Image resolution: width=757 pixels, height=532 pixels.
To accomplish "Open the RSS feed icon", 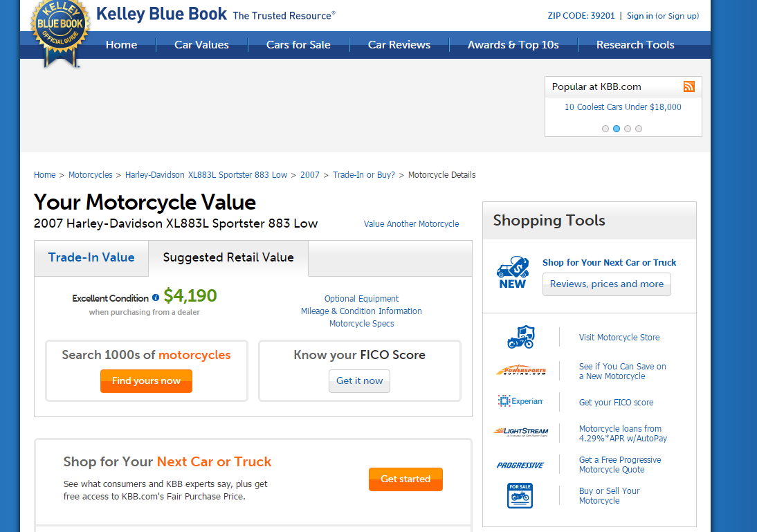I will (x=688, y=86).
